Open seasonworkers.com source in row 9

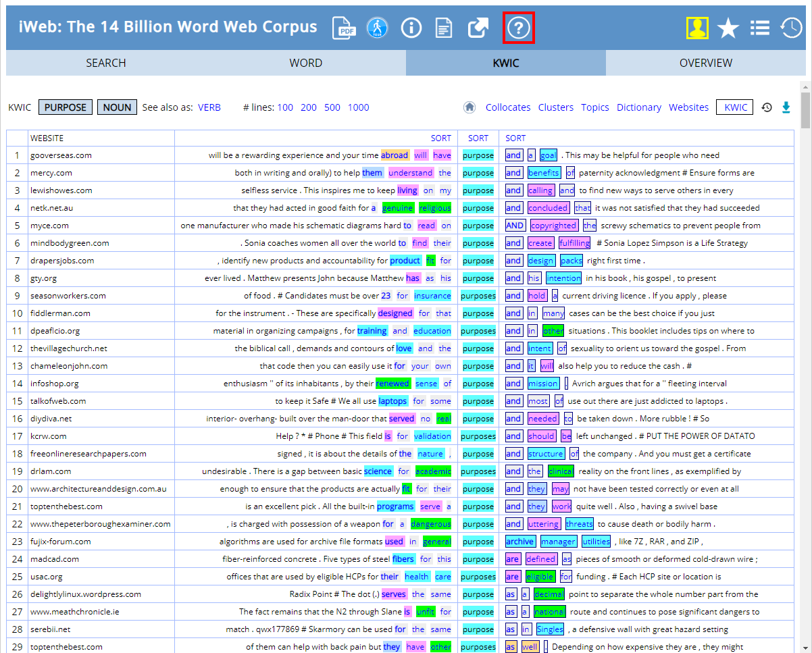(68, 296)
